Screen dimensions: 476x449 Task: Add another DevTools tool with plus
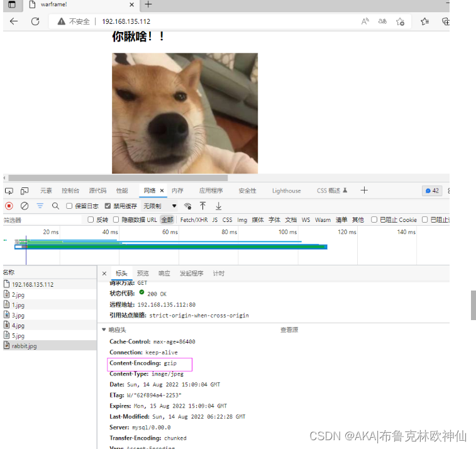[364, 191]
